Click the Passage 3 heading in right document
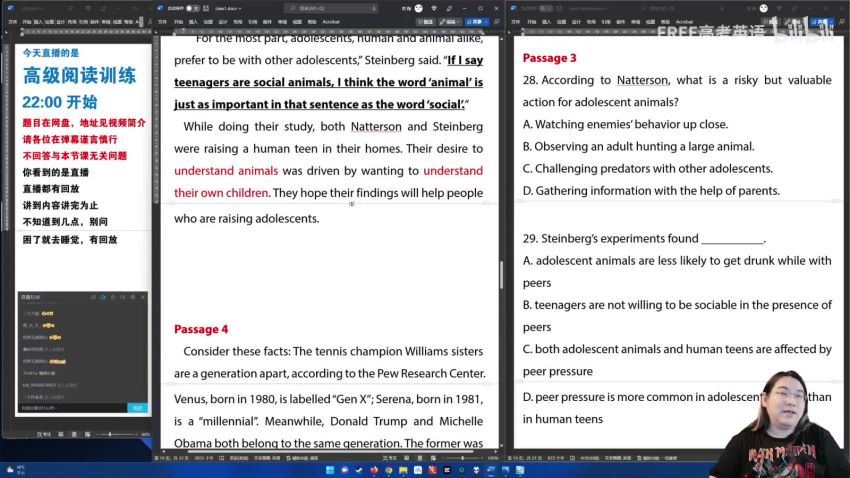The height and width of the screenshot is (478, 850). click(x=549, y=58)
